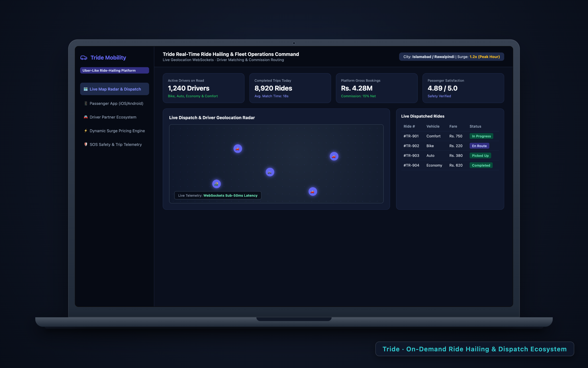
Task: Click the Completed status badge
Action: click(481, 165)
